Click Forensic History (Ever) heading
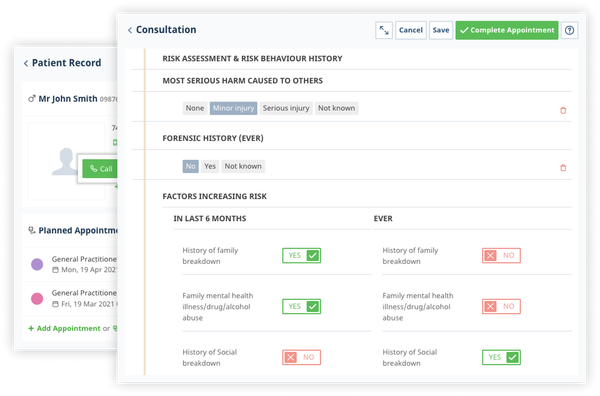Screen dimensions: 600x396 [213, 138]
